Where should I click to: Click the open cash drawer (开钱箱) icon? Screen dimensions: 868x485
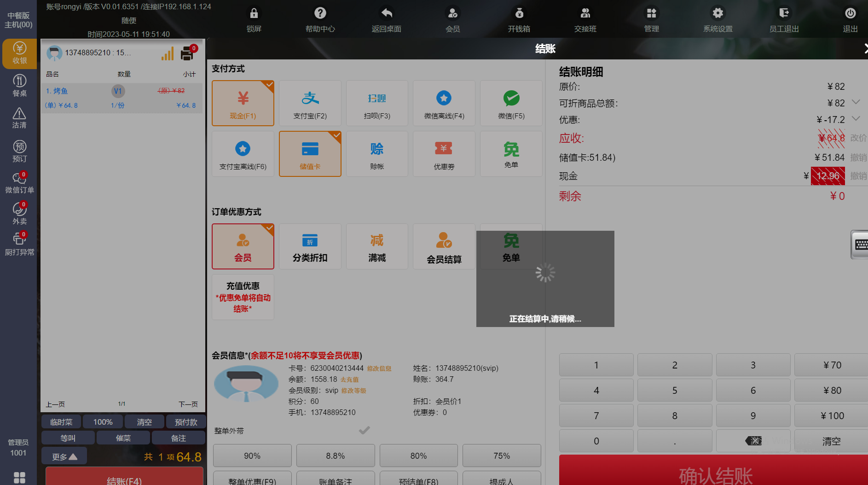coord(519,13)
